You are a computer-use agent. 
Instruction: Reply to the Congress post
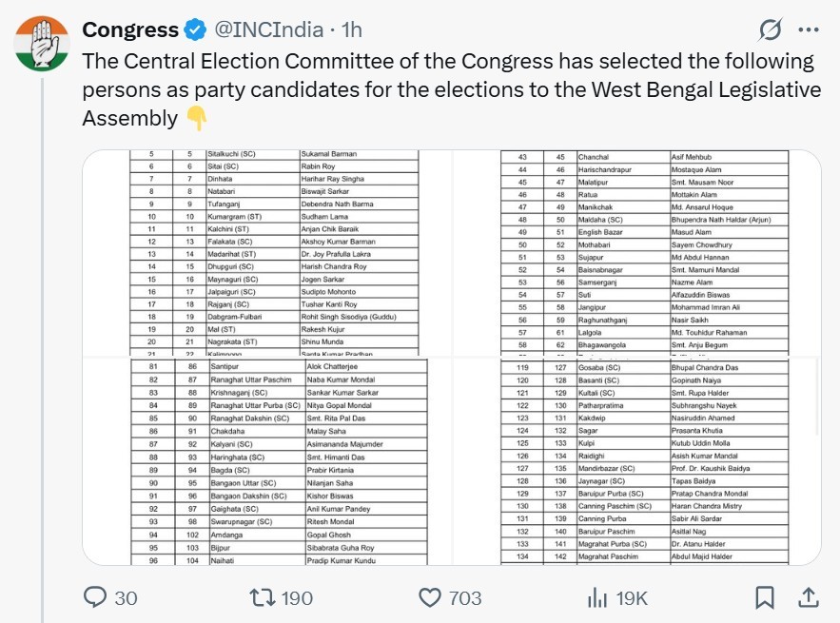pyautogui.click(x=95, y=597)
